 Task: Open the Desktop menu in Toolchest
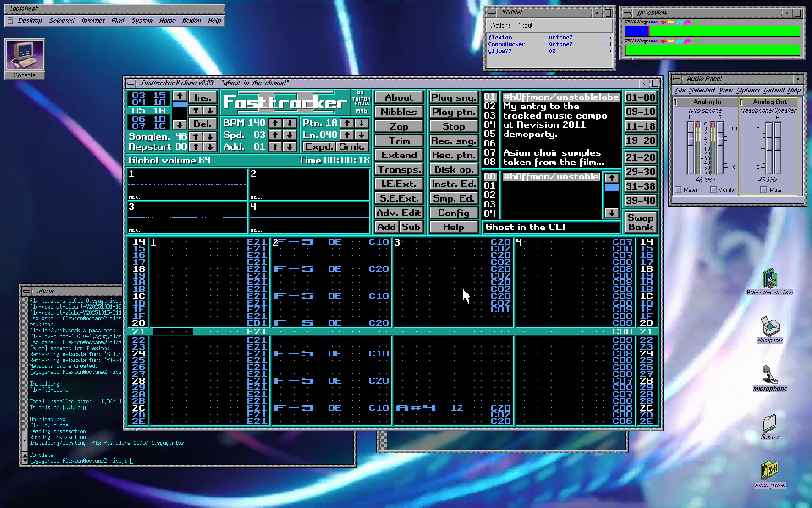coord(30,21)
